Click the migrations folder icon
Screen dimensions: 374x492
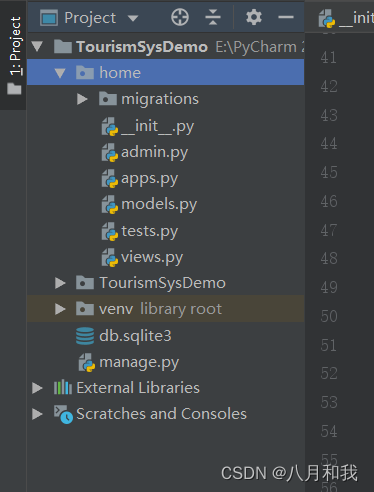coord(108,99)
